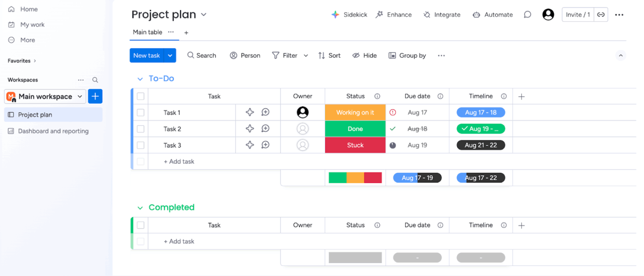Screen dimensions: 644x276
Task: Add a column to the Completed group
Action: (521, 225)
